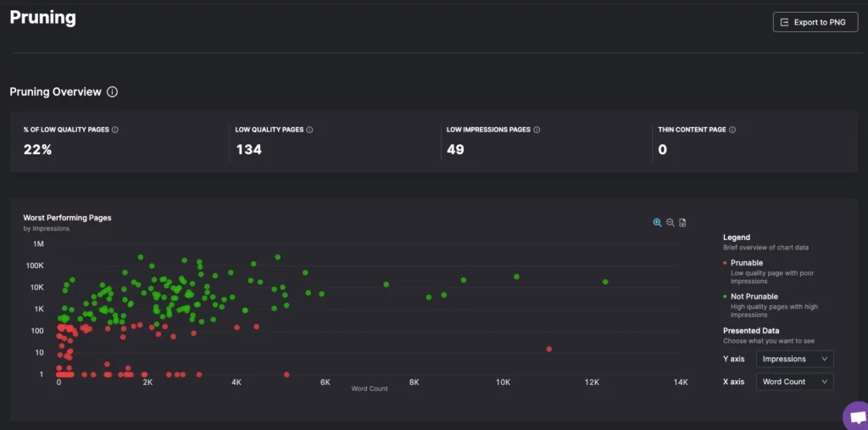Click the zoom out magnifier icon on chart
This screenshot has height=430, width=868.
(670, 222)
